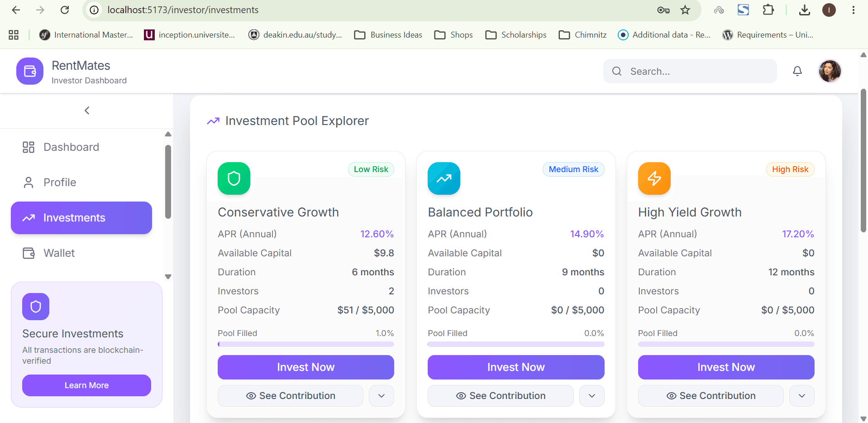The image size is (868, 423).
Task: Click the Conservative Growth green shield icon
Action: (x=234, y=178)
